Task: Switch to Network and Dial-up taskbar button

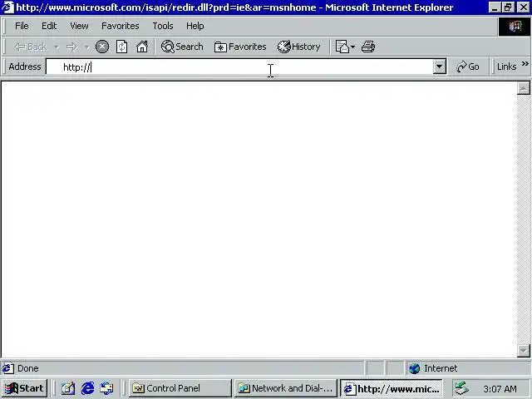Action: click(x=286, y=388)
